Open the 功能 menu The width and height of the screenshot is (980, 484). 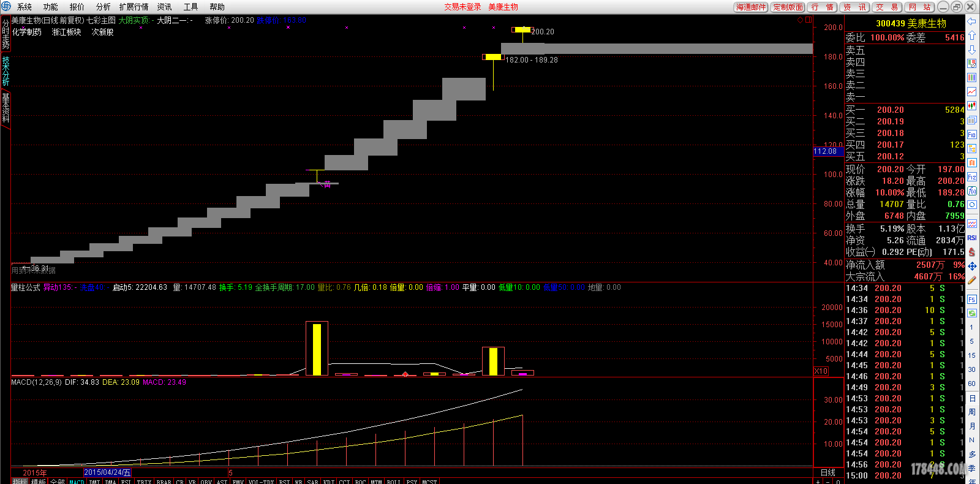click(51, 7)
